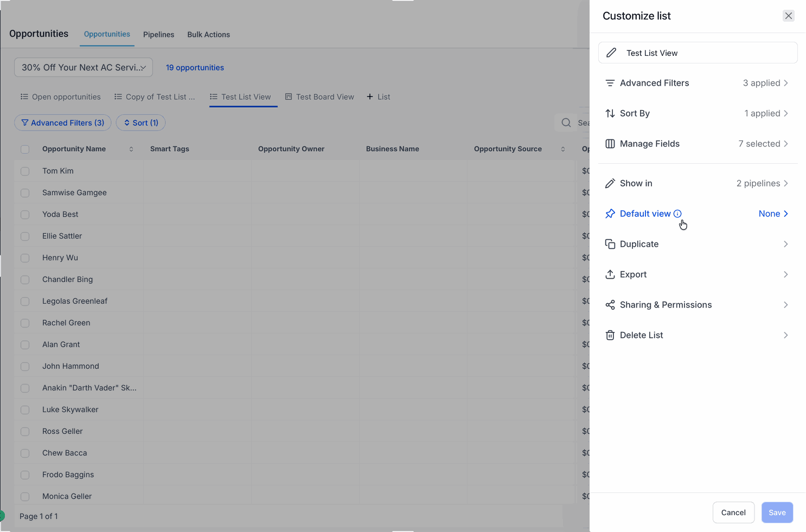Click the Save button
The width and height of the screenshot is (806, 532).
(x=777, y=512)
